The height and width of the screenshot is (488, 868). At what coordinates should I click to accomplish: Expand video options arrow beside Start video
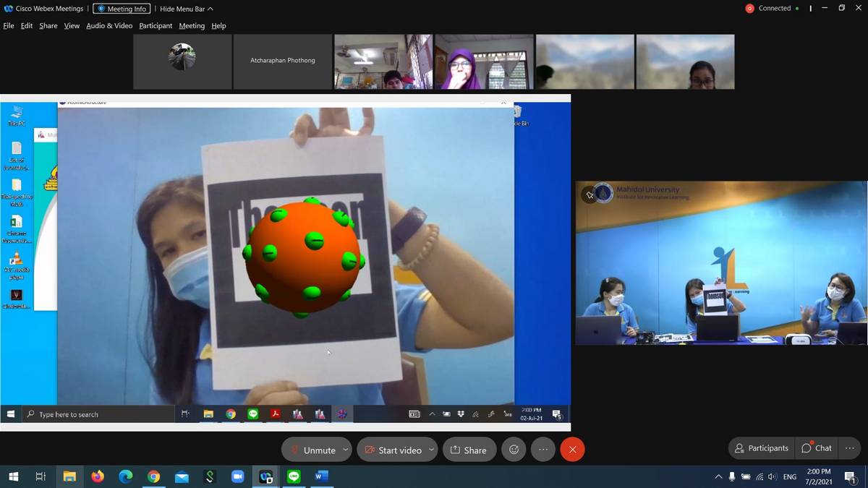click(431, 450)
